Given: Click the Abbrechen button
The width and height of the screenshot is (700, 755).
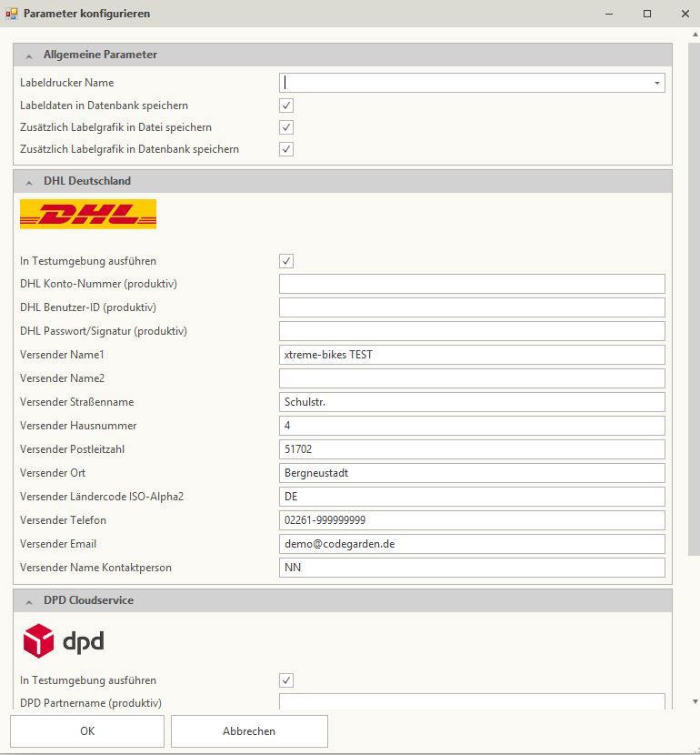Looking at the screenshot, I should [249, 730].
